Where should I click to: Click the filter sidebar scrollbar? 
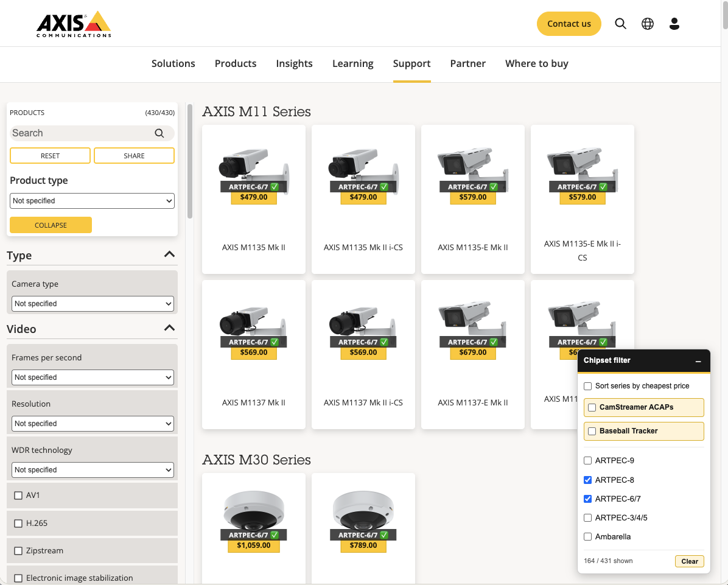189,161
